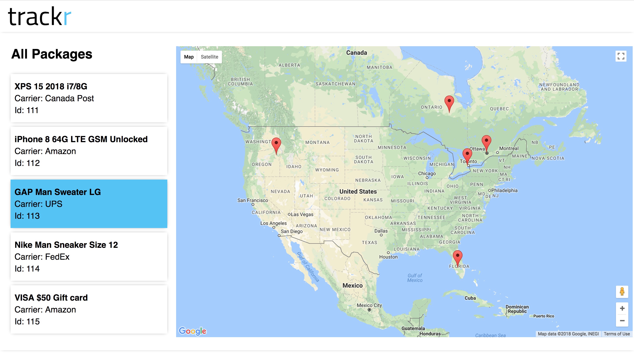Click the trackr logo

(39, 17)
